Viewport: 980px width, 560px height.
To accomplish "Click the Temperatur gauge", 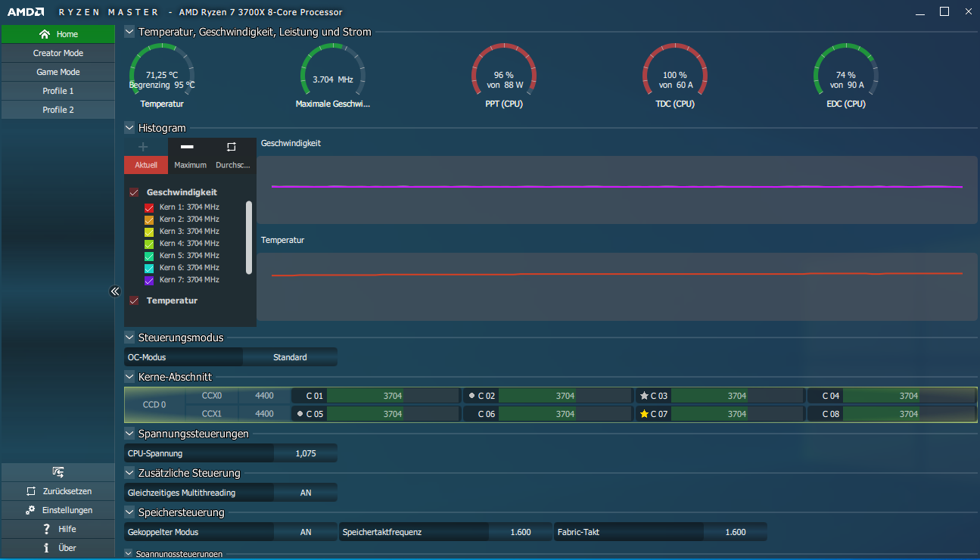I will tap(162, 76).
